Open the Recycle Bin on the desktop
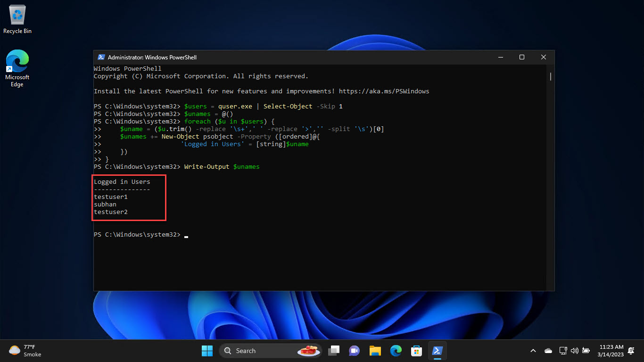 click(17, 14)
